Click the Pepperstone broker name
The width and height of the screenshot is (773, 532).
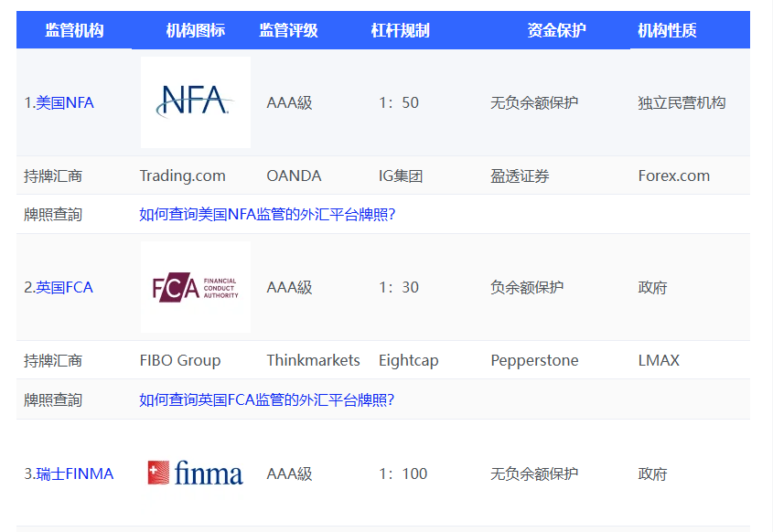coord(534,360)
